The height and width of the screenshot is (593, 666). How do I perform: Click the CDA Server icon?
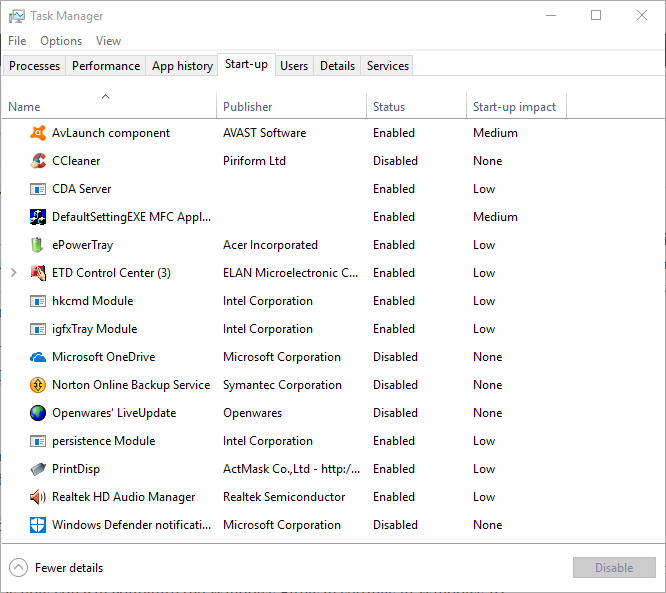(38, 189)
